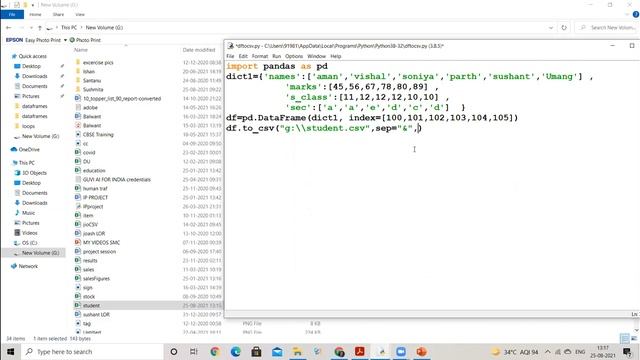Viewport: 640px width, 360px height.
Task: Click the Windows Start button
Action: 11,351
